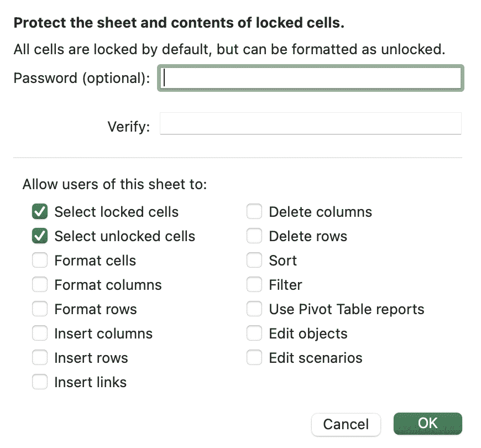Image resolution: width=481 pixels, height=448 pixels.
Task: Check the Delete rows option
Action: 254,236
